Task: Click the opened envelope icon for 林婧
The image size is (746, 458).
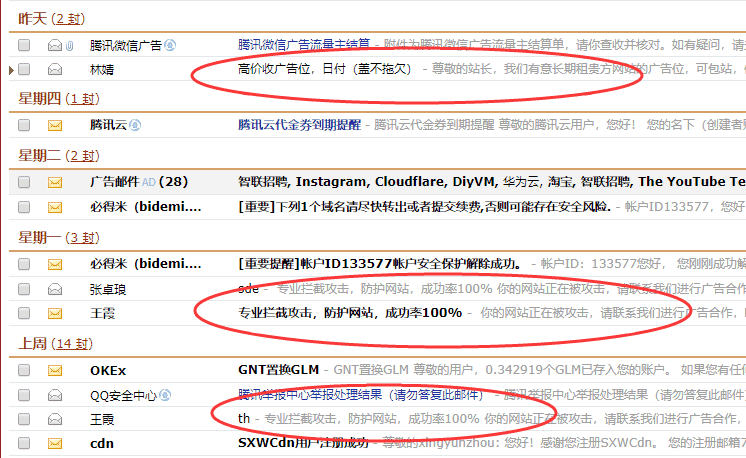Action: [x=55, y=69]
